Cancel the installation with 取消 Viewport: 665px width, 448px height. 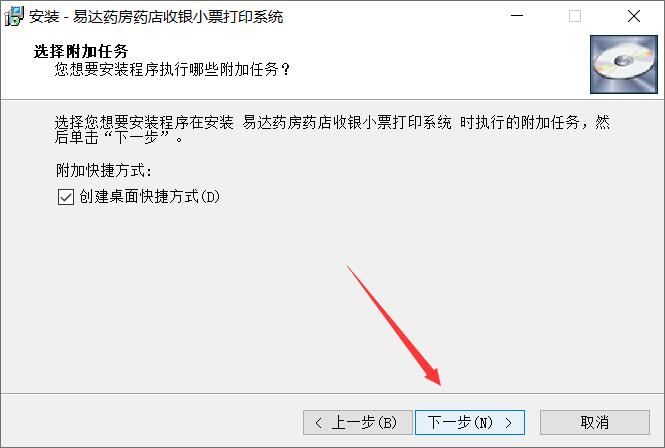(595, 422)
